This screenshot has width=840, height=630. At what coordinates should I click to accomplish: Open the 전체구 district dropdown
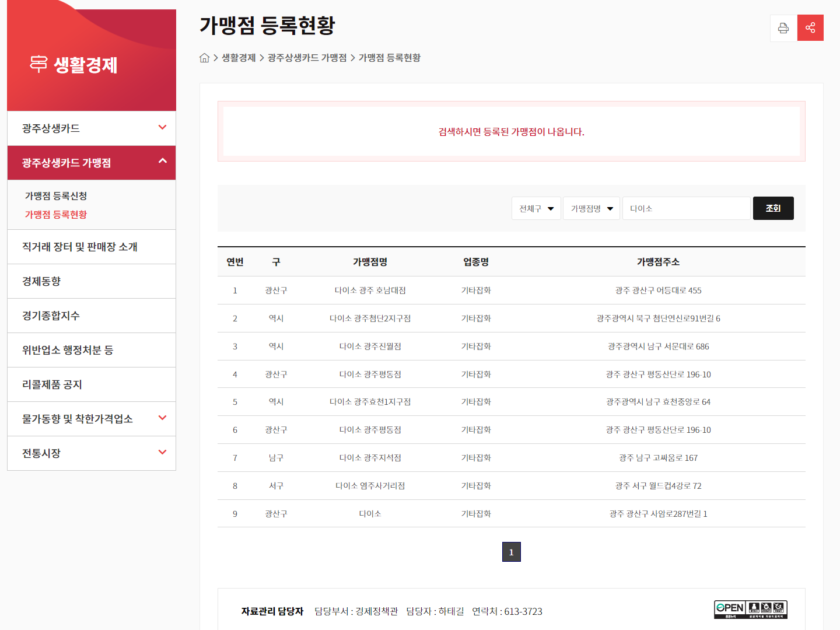(x=537, y=208)
